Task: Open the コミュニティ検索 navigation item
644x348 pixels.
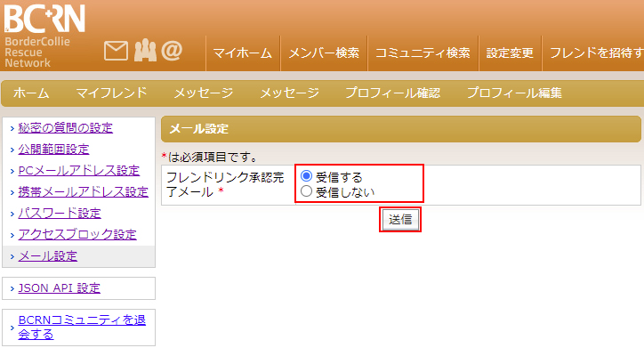Action: pos(423,53)
